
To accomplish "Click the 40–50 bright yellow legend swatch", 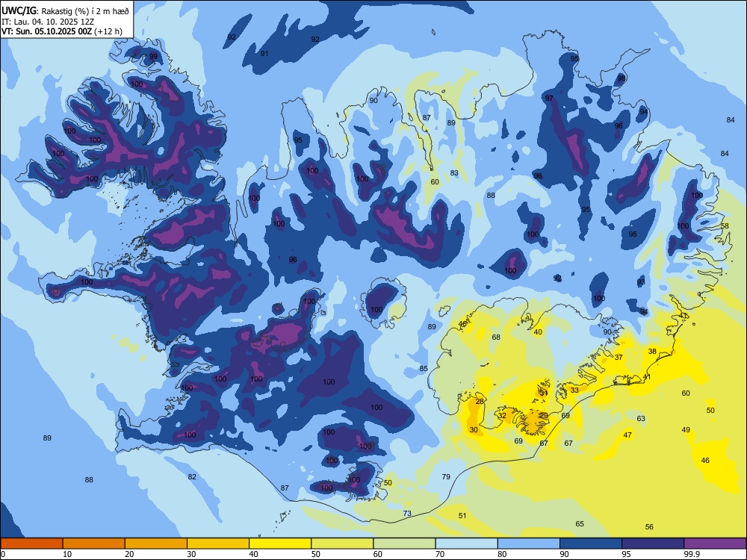I will click(x=280, y=544).
